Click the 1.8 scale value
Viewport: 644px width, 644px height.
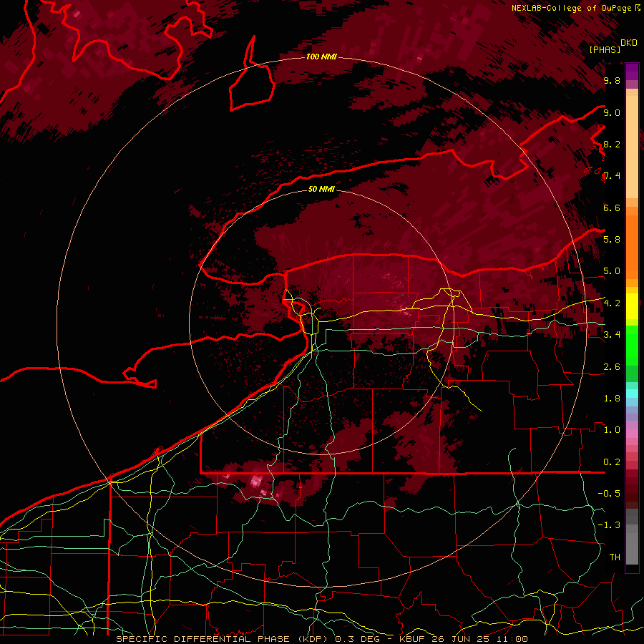(612, 399)
